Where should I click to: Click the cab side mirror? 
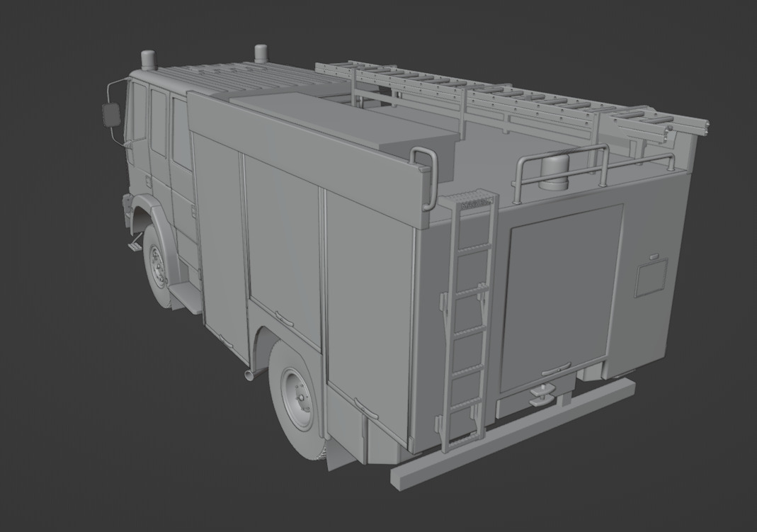pos(111,115)
